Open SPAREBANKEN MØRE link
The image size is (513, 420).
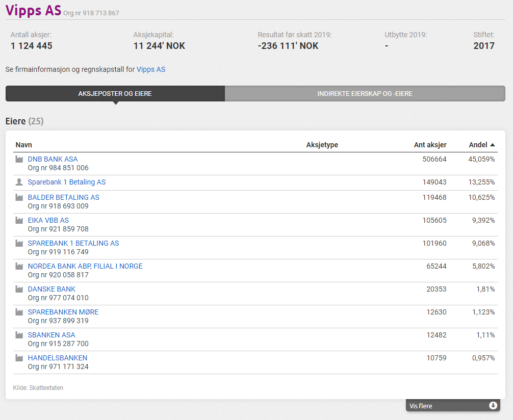[63, 312]
